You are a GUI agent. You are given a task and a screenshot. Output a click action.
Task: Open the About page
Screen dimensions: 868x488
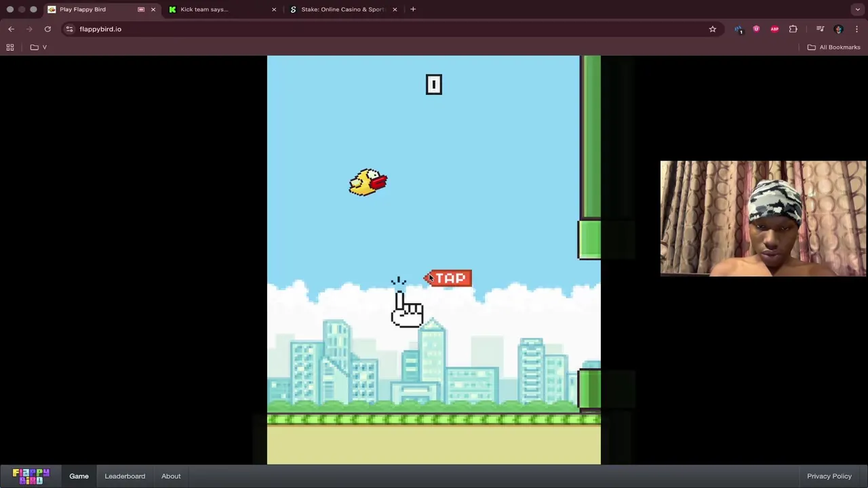(171, 476)
